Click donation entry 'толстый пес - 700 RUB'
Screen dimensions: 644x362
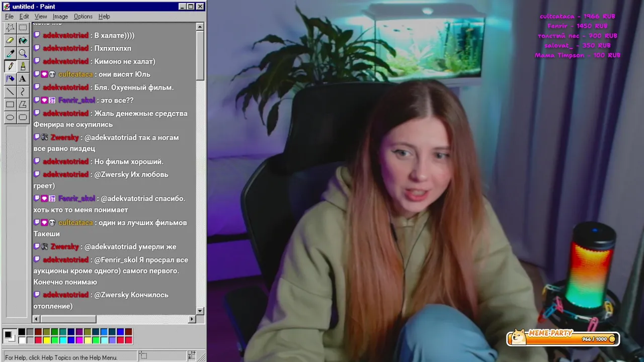578,36
